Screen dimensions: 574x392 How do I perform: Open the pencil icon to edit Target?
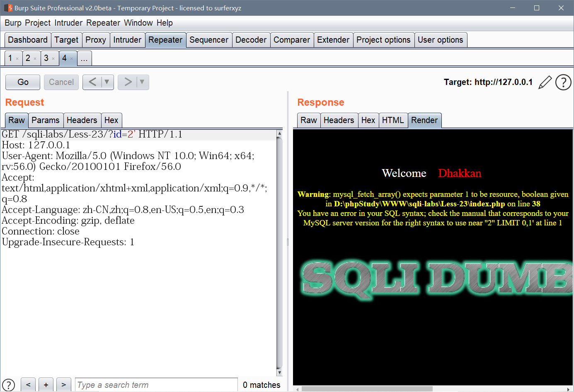pos(545,82)
